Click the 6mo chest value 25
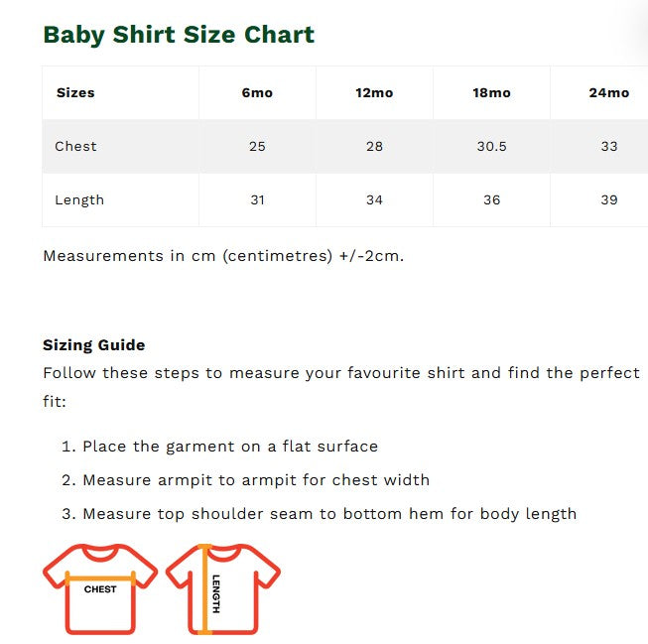This screenshot has height=644, width=648. click(257, 147)
